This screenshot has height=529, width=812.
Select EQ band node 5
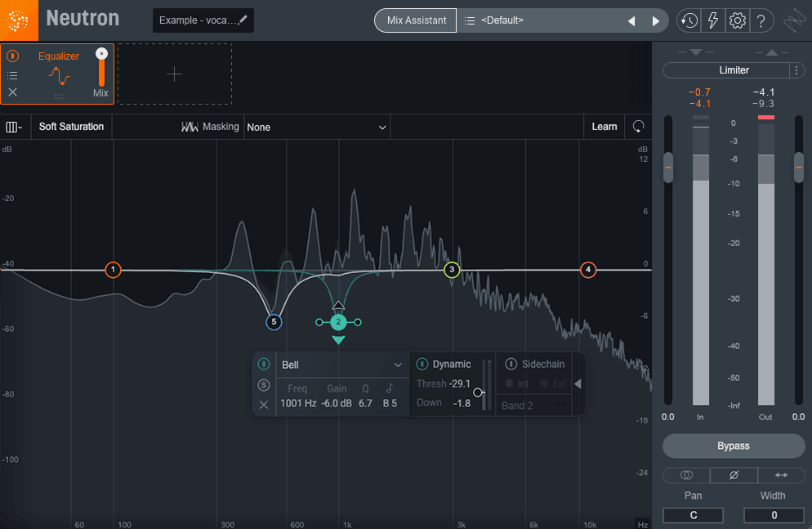[x=274, y=322]
